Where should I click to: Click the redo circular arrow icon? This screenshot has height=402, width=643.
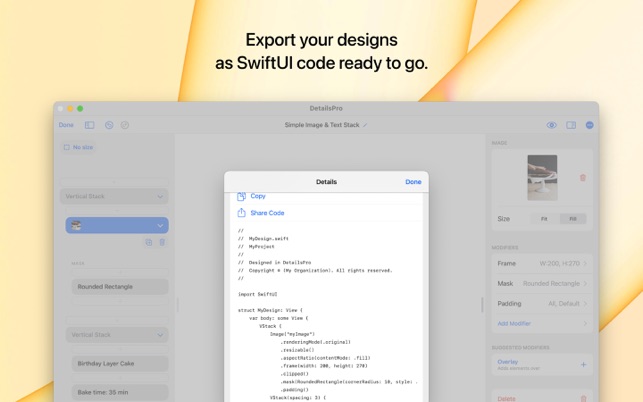click(125, 125)
